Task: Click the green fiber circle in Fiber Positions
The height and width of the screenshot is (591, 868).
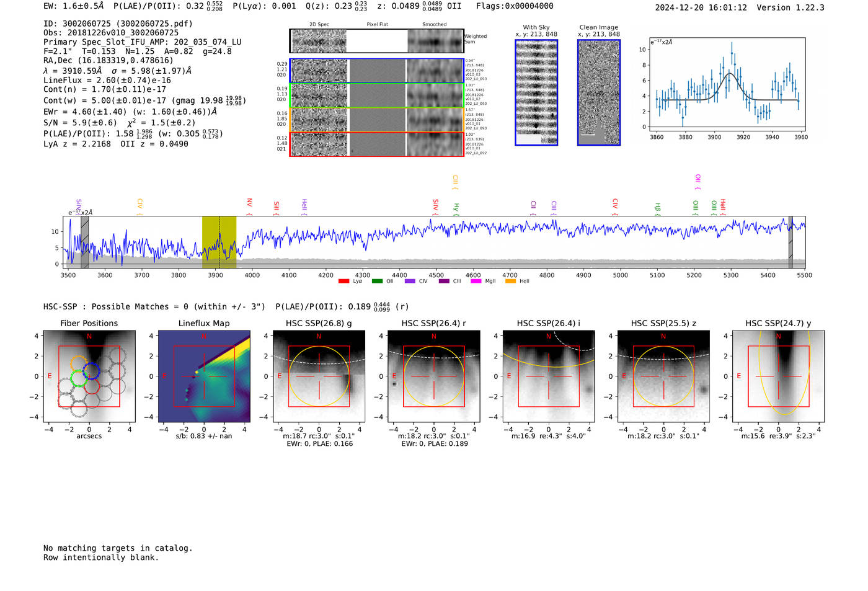Action: point(79,378)
